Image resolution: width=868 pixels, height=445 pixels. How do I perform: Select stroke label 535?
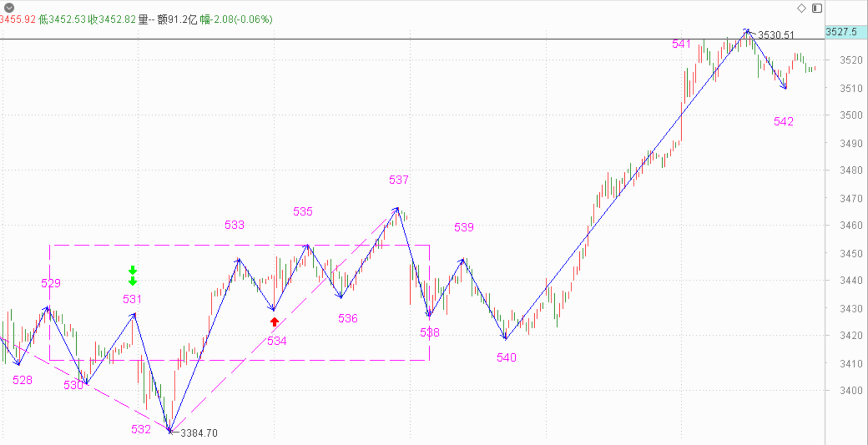click(303, 211)
